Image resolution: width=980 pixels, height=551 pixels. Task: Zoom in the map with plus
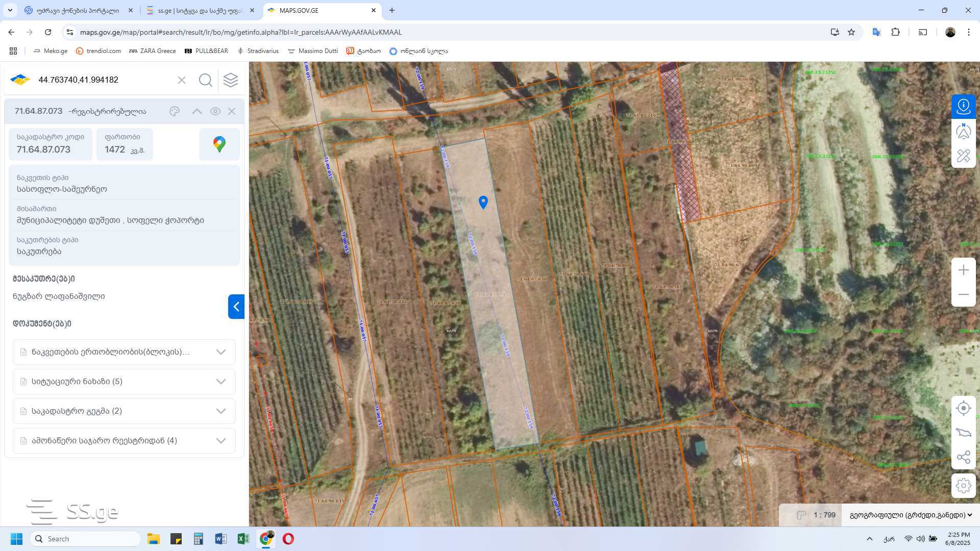(963, 270)
